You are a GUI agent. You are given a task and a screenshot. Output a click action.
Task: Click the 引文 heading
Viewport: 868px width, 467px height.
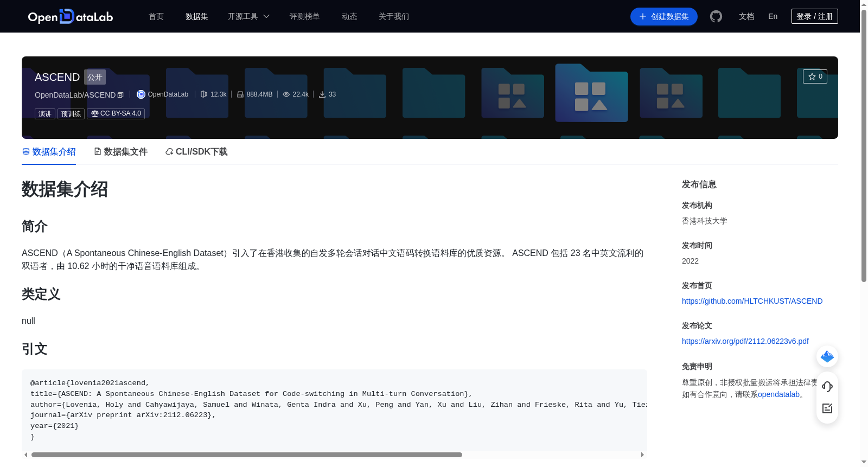35,349
